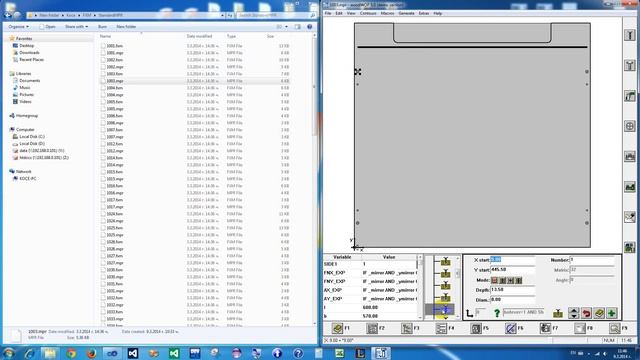Select the SIDE1 row in variable table

tap(370, 264)
